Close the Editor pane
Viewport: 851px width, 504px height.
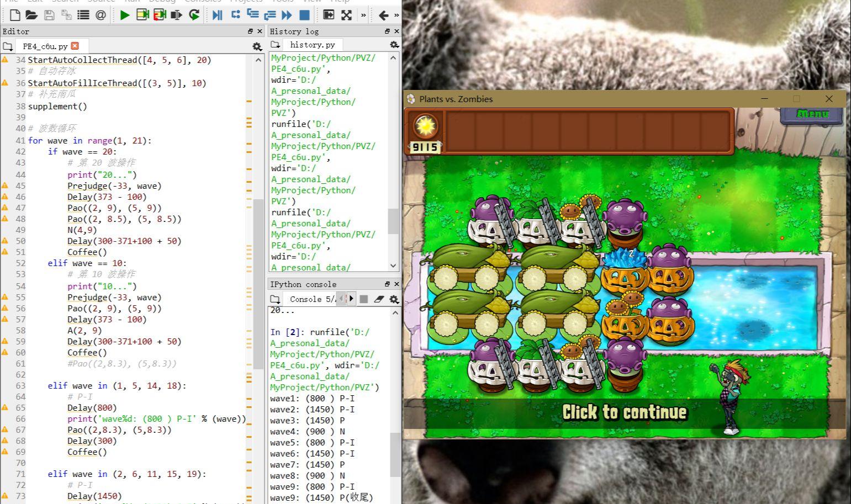pyautogui.click(x=260, y=31)
